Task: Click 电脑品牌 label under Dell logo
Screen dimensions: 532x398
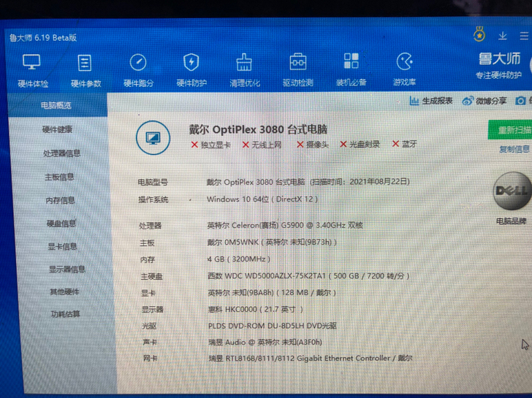Action: pos(512,221)
